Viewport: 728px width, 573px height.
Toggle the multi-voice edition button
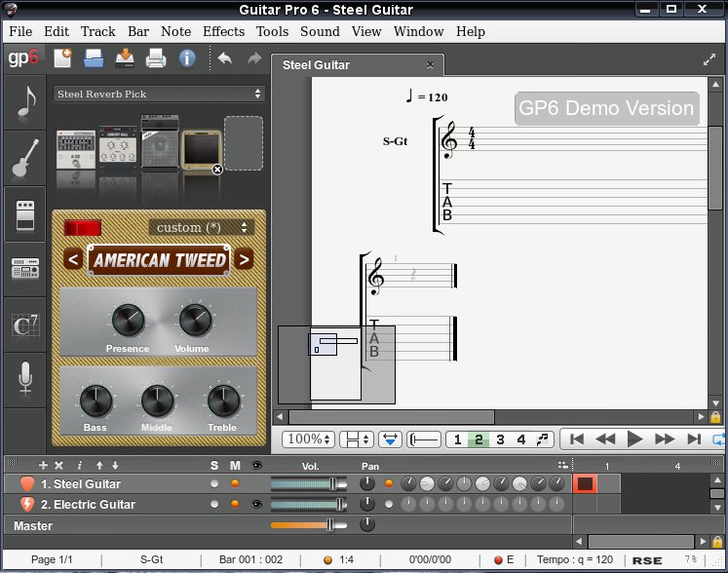coord(542,439)
